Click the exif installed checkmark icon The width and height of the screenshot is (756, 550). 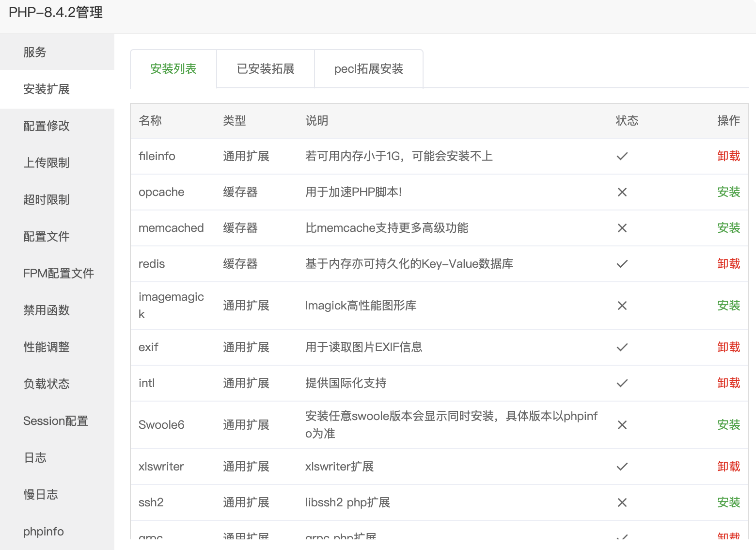(x=622, y=347)
